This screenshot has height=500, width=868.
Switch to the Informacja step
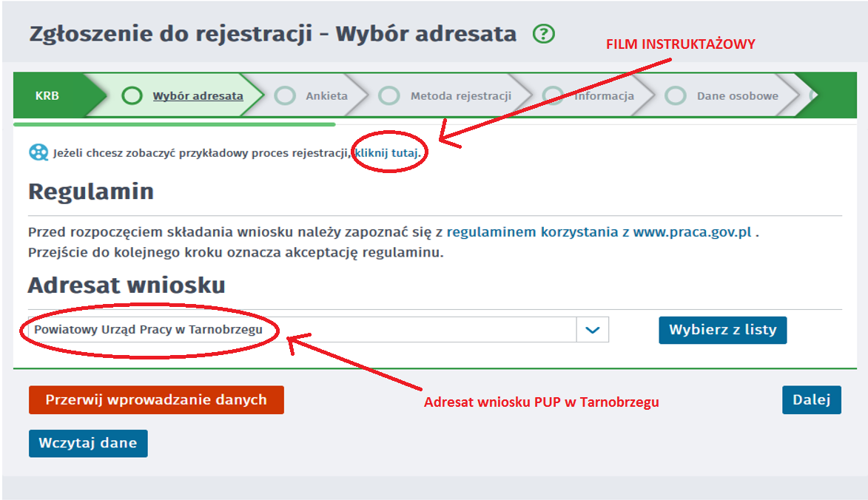coord(604,95)
